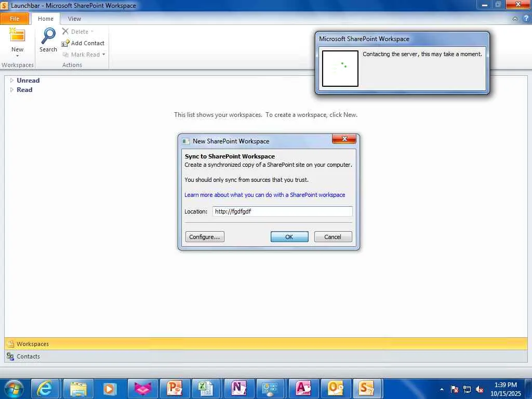Click the taskbar clock and date
The height and width of the screenshot is (399, 532).
click(x=506, y=389)
